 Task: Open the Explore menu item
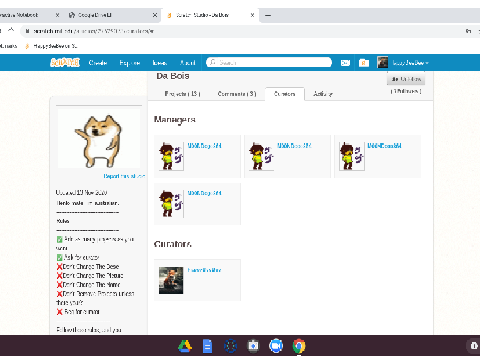(x=130, y=63)
